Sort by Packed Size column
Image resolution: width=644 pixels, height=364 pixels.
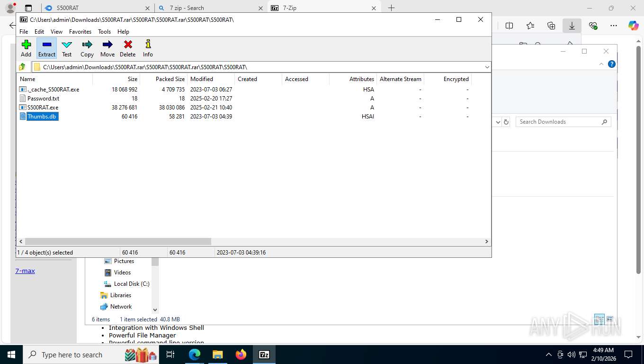[163, 79]
